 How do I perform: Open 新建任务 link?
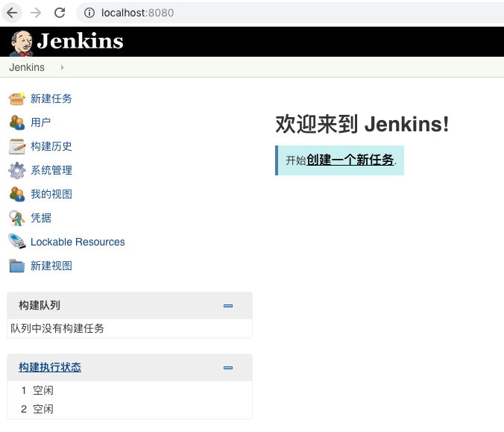click(x=51, y=98)
